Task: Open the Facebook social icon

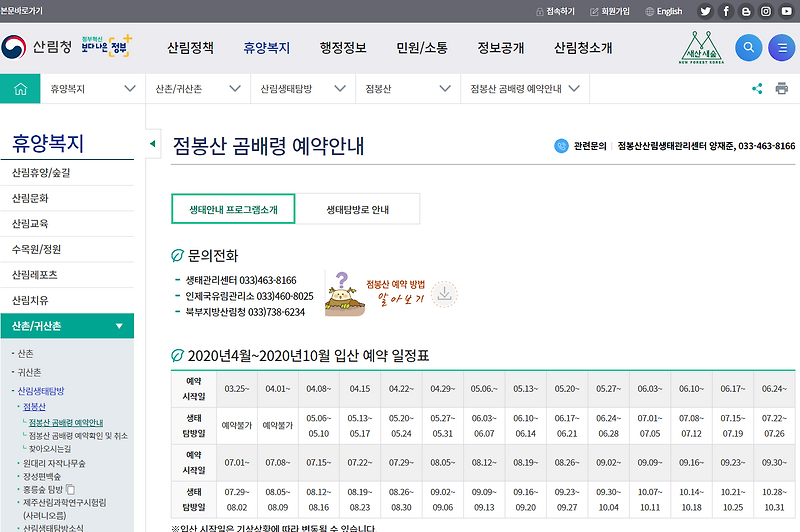Action: [726, 11]
